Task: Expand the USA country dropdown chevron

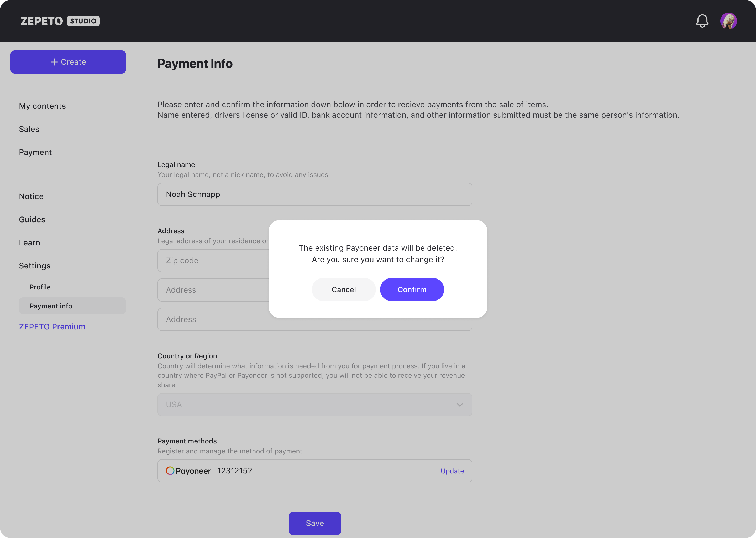Action: point(459,405)
